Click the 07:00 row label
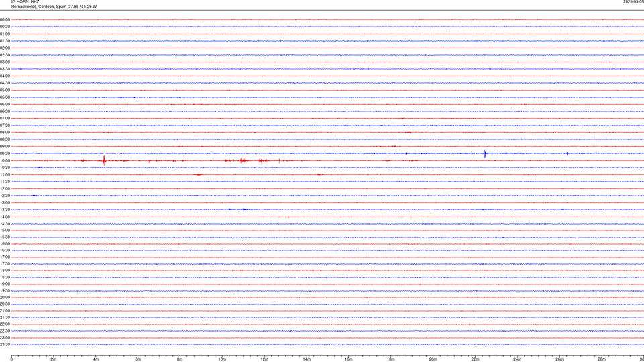Viewport: 644px width, 362px height. click(5, 119)
